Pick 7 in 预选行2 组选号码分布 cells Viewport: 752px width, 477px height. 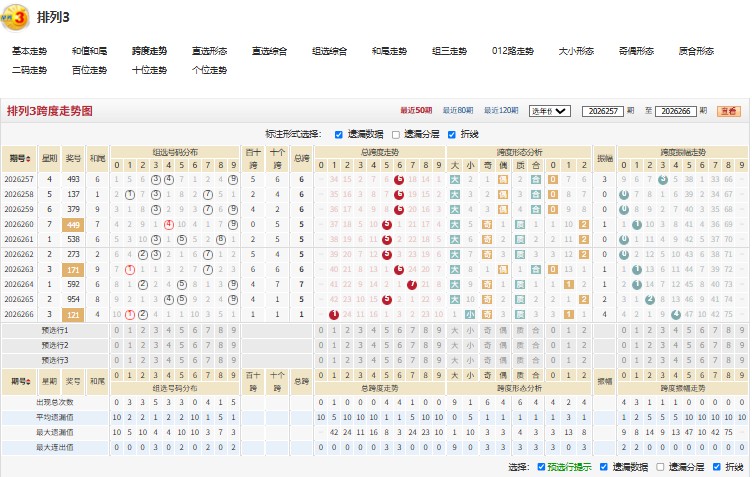pyautogui.click(x=208, y=345)
